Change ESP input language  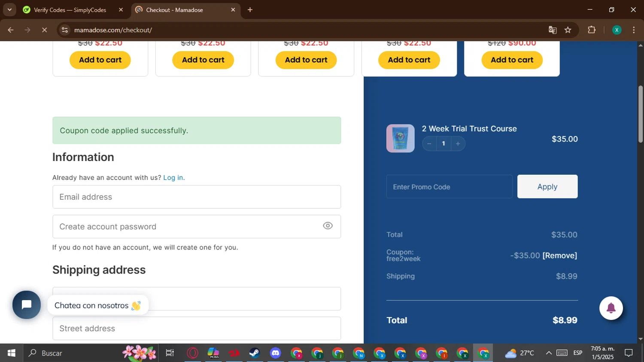point(578,353)
